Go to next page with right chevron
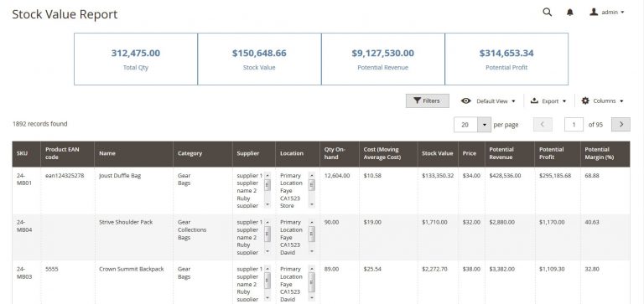 (621, 124)
